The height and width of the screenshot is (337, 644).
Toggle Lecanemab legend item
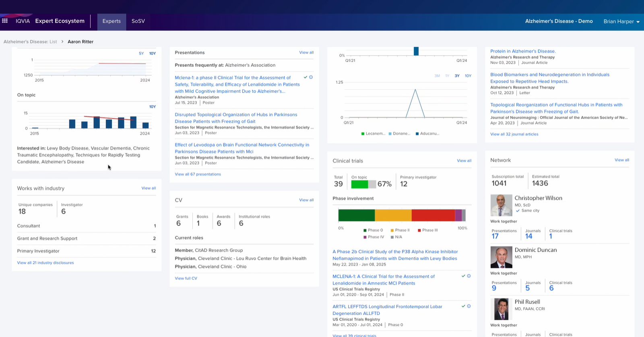(x=373, y=134)
